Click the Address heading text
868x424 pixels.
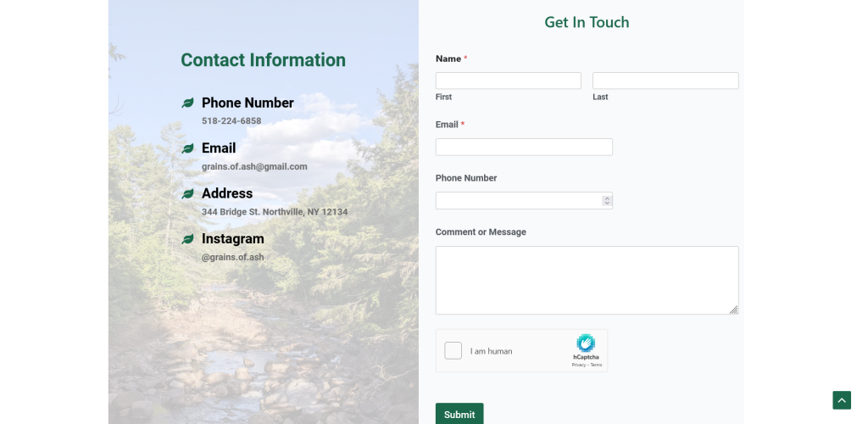[x=227, y=193]
